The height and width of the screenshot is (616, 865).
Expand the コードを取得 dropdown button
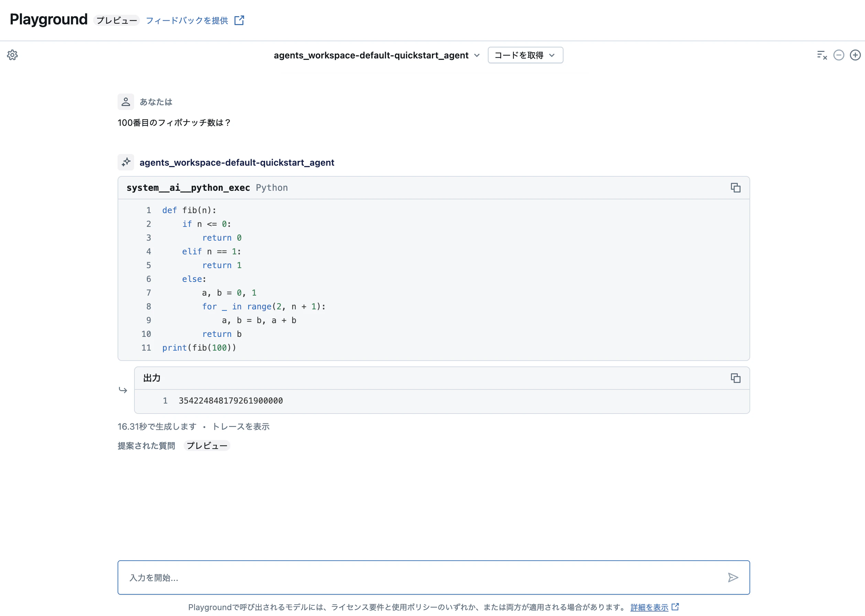(525, 55)
